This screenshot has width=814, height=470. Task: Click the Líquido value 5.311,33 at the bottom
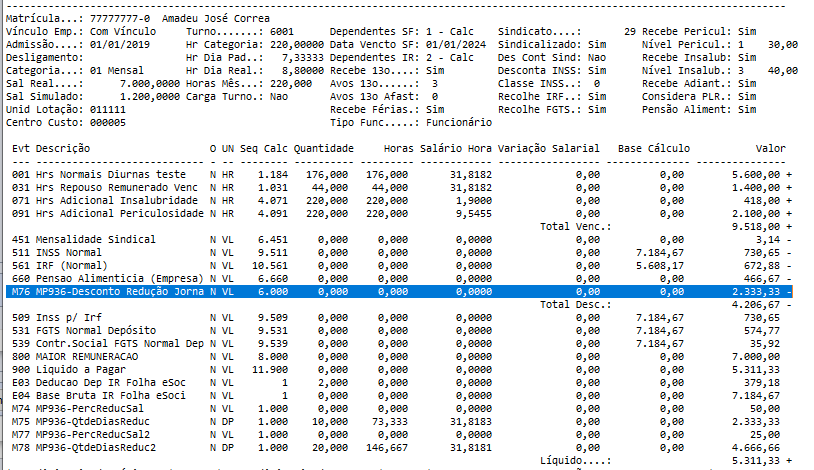pyautogui.click(x=756, y=460)
